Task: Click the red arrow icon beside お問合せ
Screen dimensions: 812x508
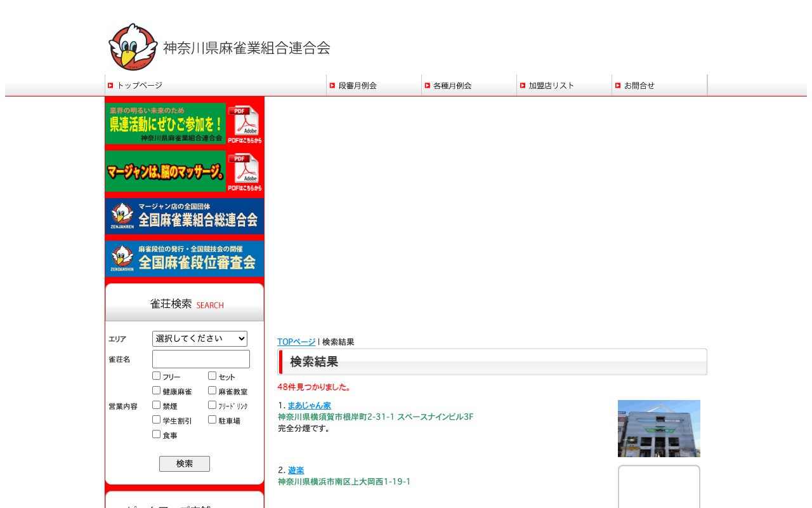Action: 617,85
